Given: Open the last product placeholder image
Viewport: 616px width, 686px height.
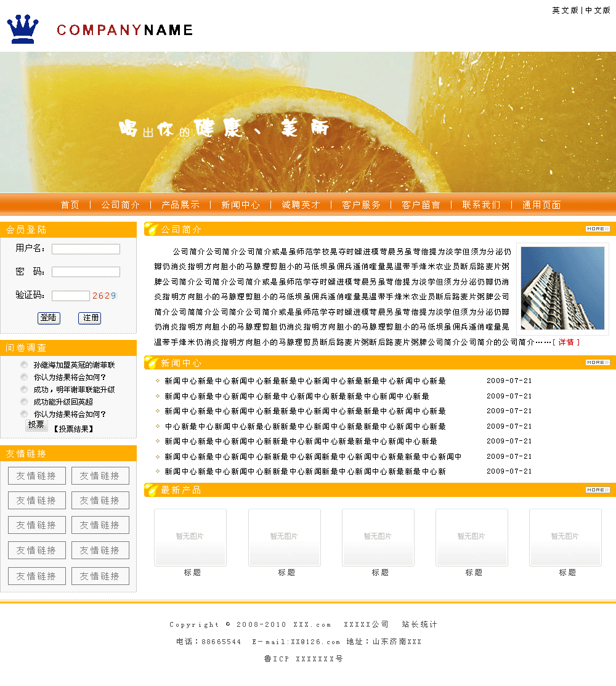Looking at the screenshot, I should click(565, 537).
